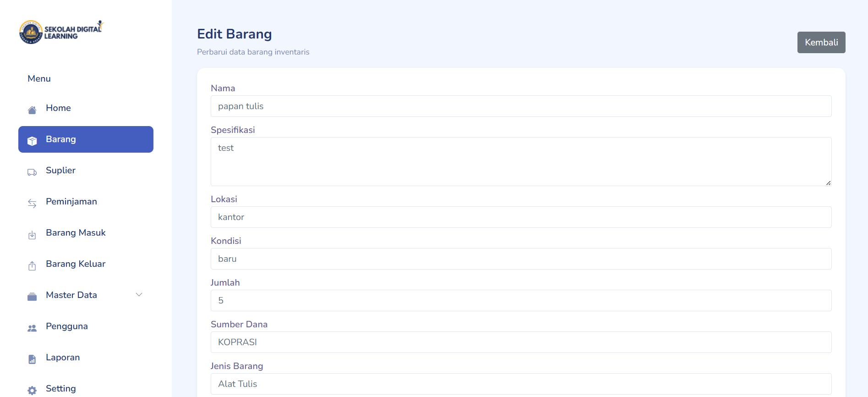Open the Master Data menu

click(x=71, y=295)
